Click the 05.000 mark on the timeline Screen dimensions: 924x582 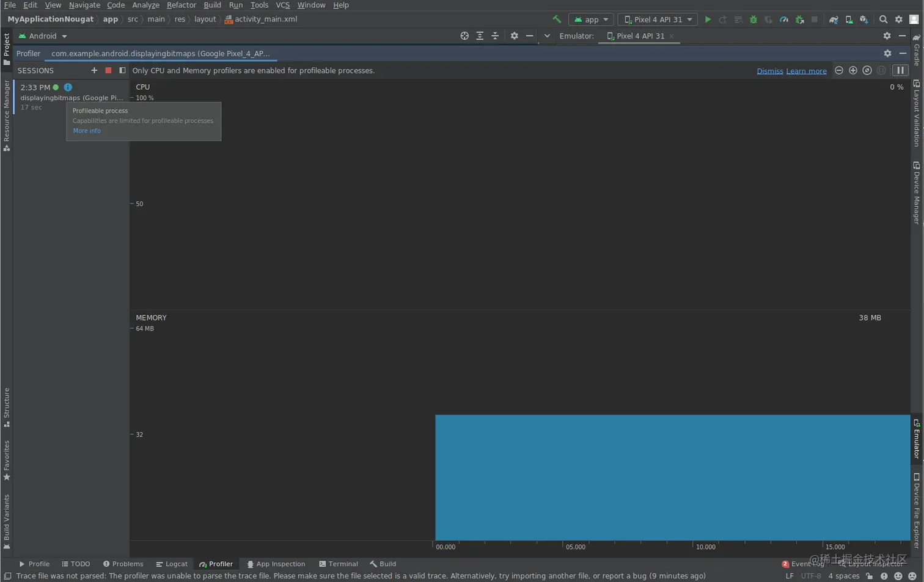point(575,547)
